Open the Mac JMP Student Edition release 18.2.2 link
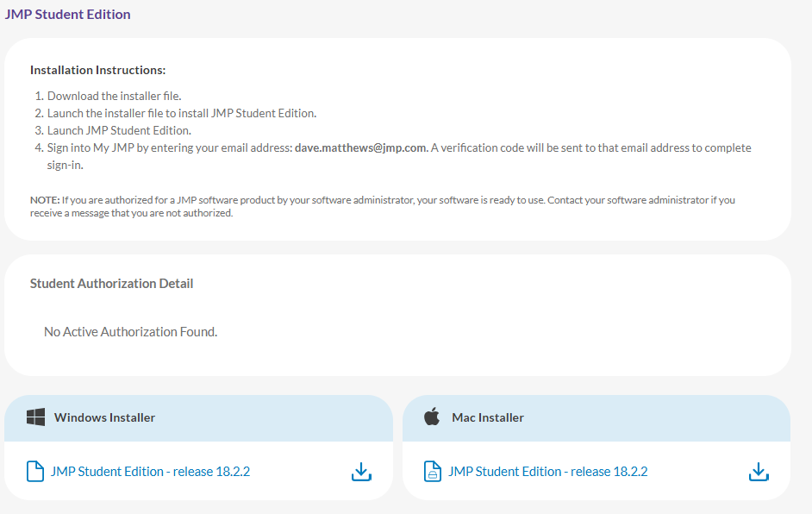 pyautogui.click(x=548, y=472)
